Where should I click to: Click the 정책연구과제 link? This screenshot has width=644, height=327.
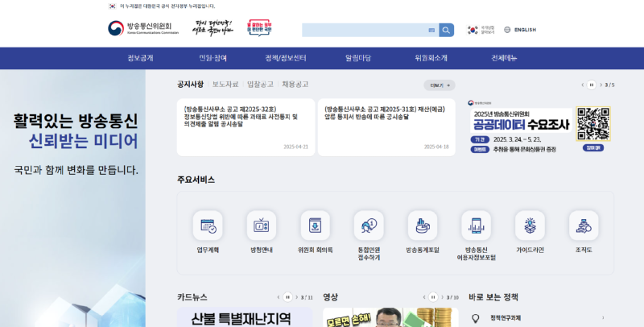(506, 318)
